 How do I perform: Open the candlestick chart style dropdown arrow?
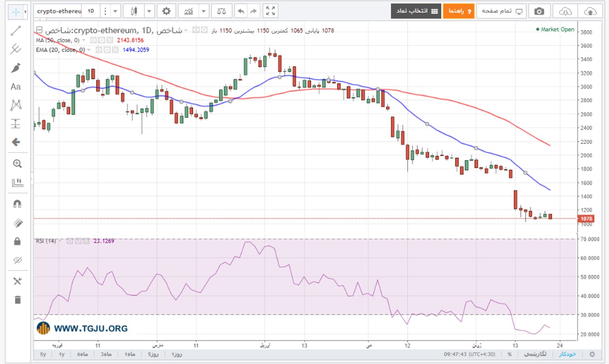[149, 11]
